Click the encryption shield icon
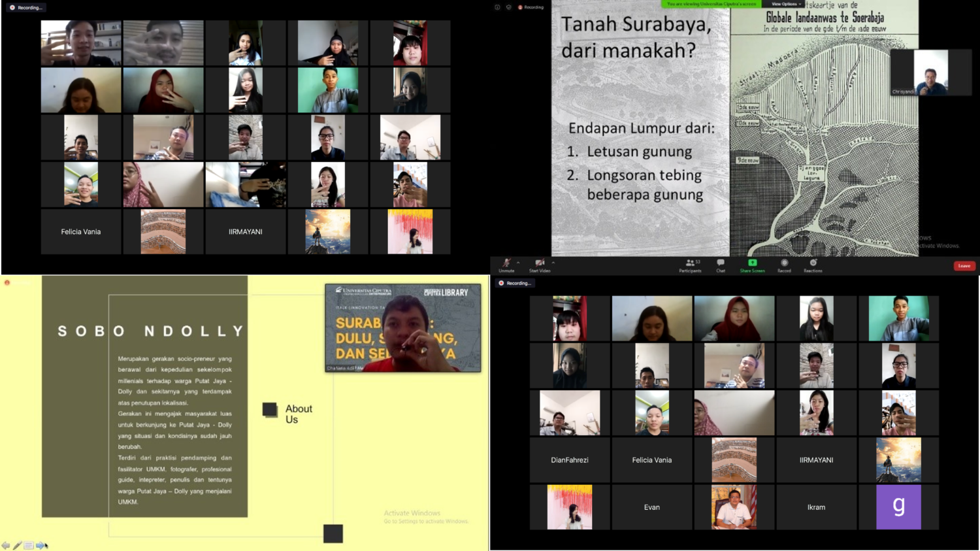This screenshot has width=980, height=551. 509,7
